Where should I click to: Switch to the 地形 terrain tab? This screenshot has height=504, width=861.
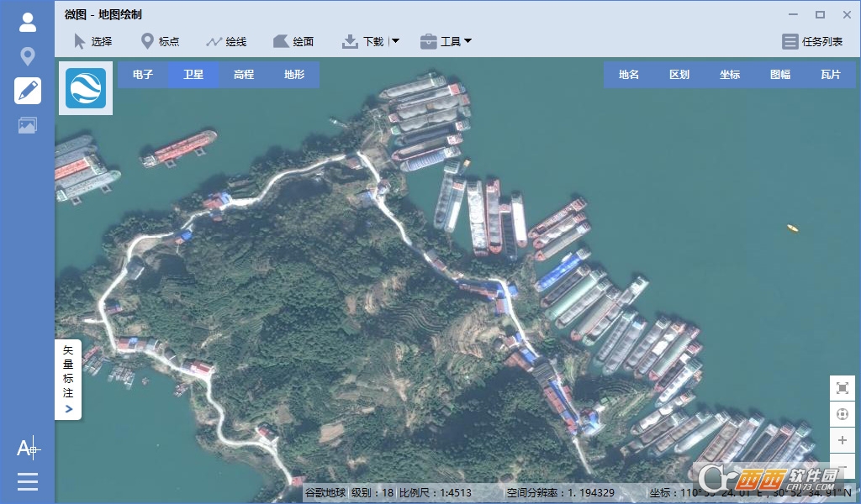294,75
